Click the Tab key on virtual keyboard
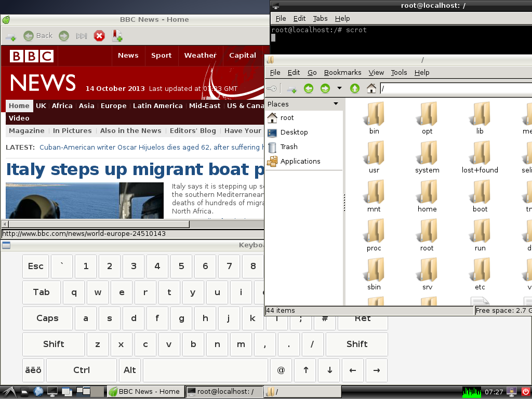Screen dimensions: 532x399 (42, 292)
